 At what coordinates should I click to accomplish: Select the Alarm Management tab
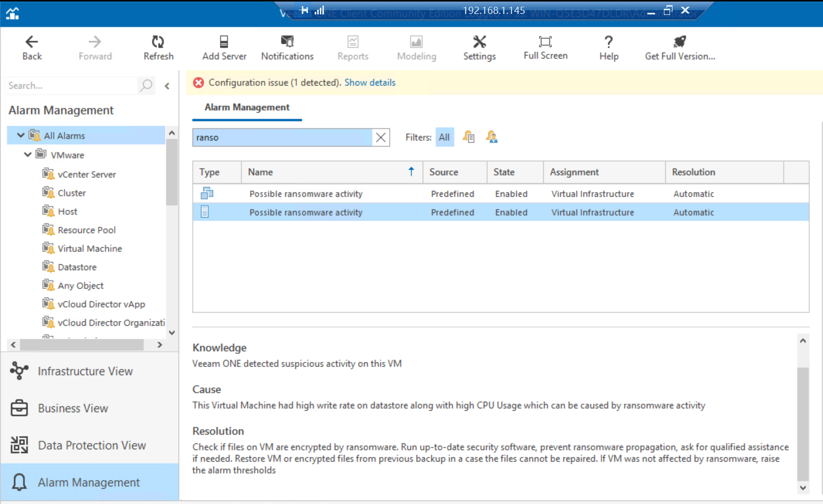[x=247, y=107]
